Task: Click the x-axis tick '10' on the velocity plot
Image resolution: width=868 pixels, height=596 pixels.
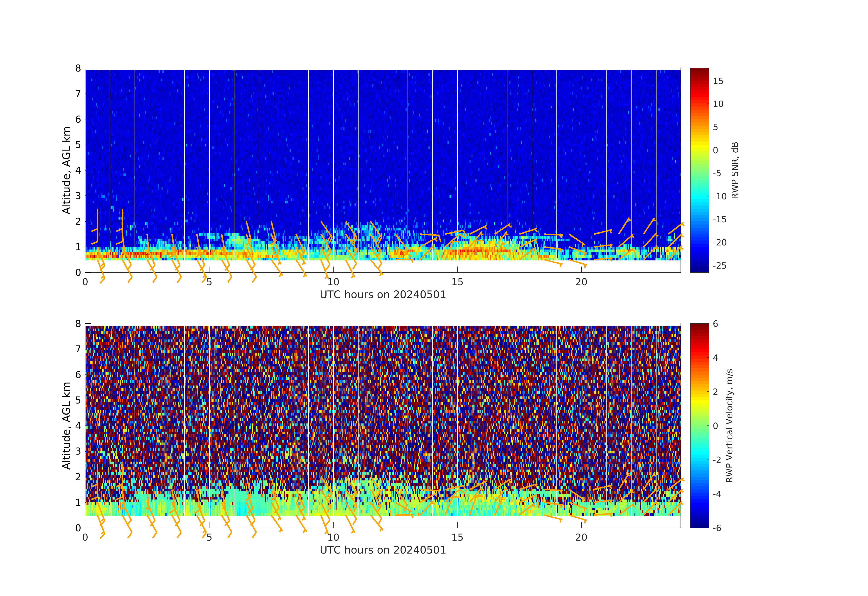Action: 333,538
